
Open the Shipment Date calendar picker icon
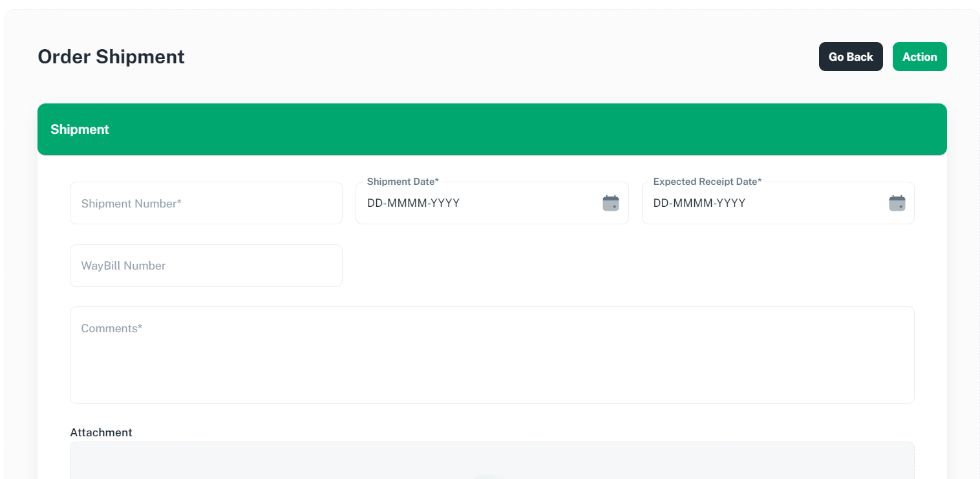pos(610,203)
